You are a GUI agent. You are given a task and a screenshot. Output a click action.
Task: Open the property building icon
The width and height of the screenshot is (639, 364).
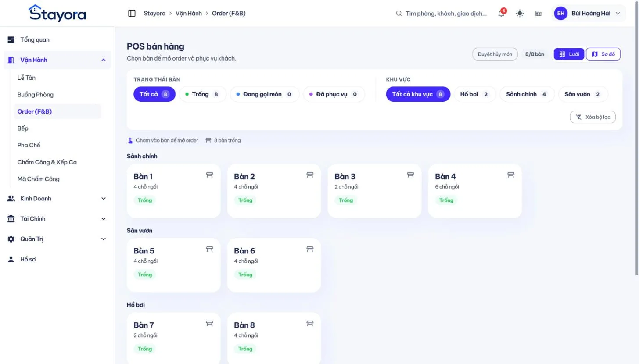coord(538,14)
